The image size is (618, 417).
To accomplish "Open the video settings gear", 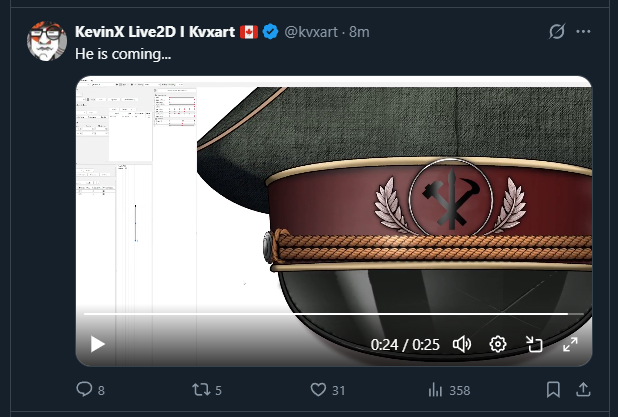I will [x=498, y=344].
